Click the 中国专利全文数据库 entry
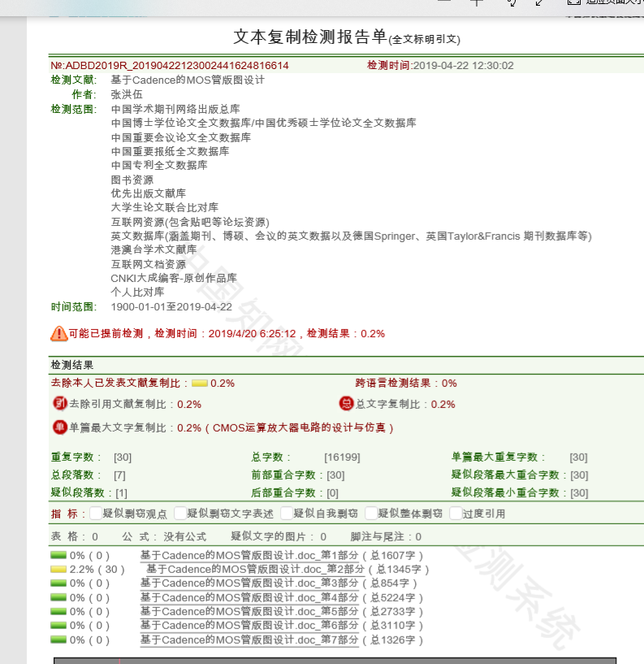The width and height of the screenshot is (644, 664). point(159,165)
